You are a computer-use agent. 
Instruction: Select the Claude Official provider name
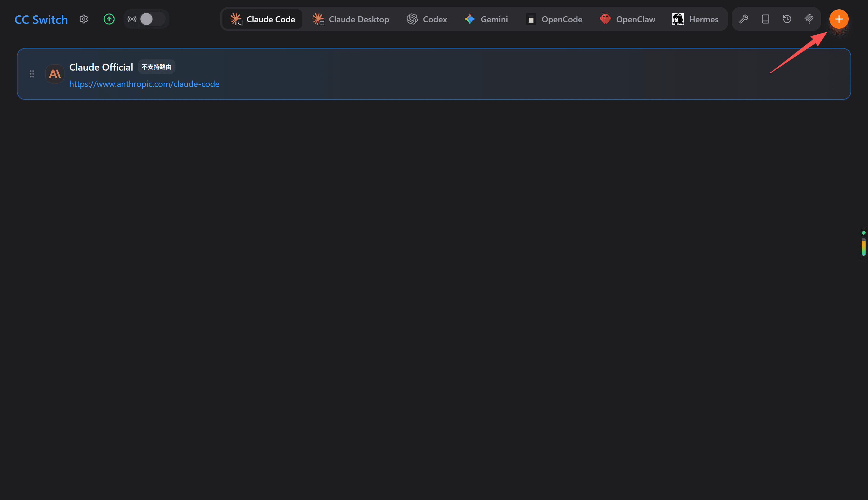coord(101,67)
